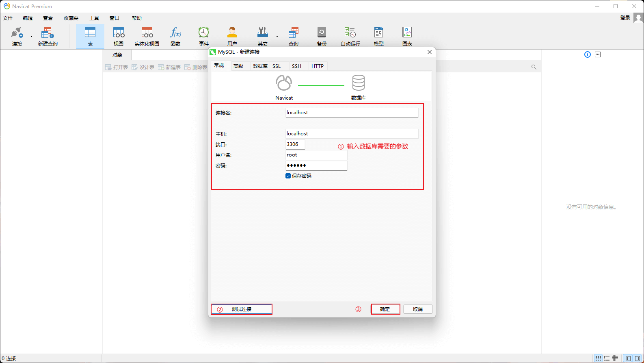This screenshot has width=644, height=363.
Task: Toggle the left navigation pane icon
Action: [628, 359]
